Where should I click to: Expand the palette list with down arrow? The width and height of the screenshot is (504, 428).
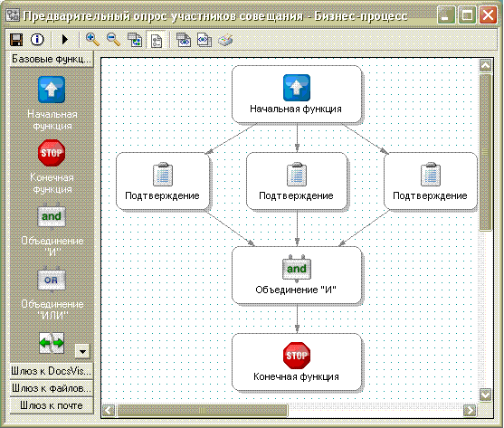[82, 351]
